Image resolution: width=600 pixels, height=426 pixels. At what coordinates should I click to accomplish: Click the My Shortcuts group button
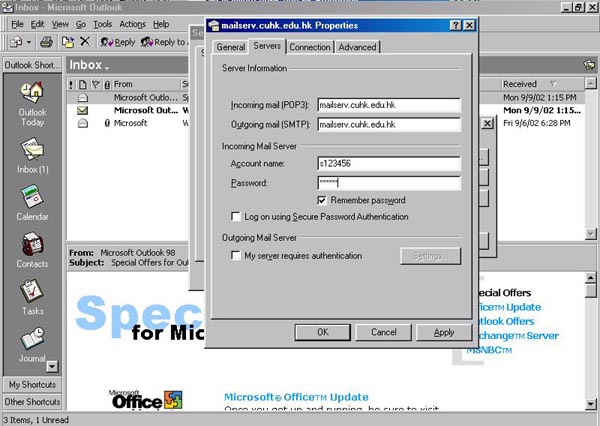click(32, 384)
